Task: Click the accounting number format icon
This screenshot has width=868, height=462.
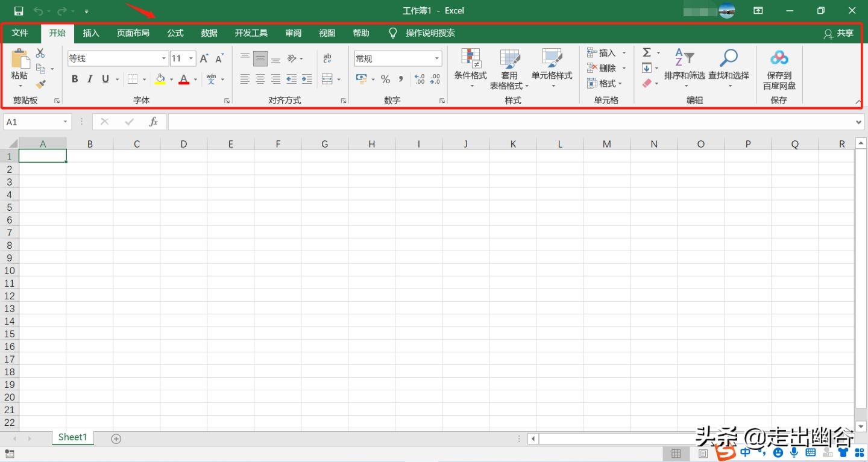Action: pos(362,79)
